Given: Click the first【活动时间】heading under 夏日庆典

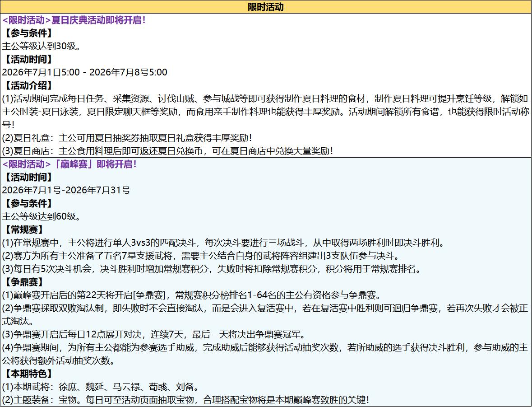Looking at the screenshot, I should point(28,60).
